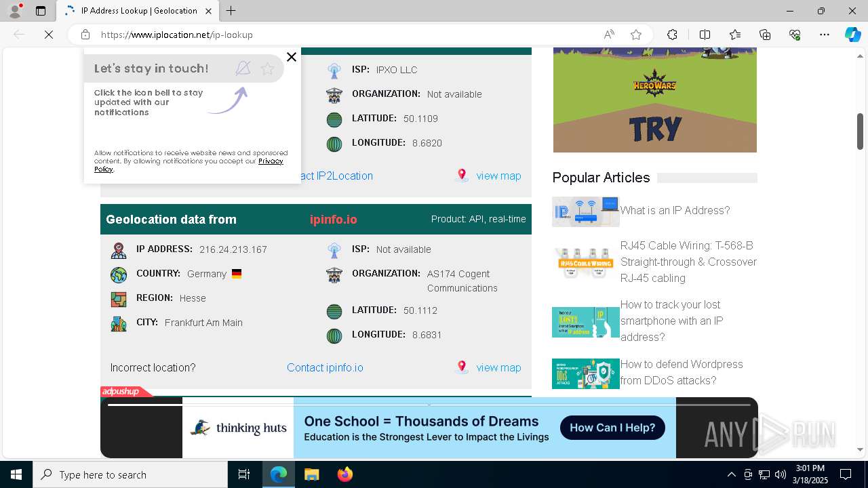The width and height of the screenshot is (868, 488).
Task: Open the Edge profile icon
Action: click(15, 11)
